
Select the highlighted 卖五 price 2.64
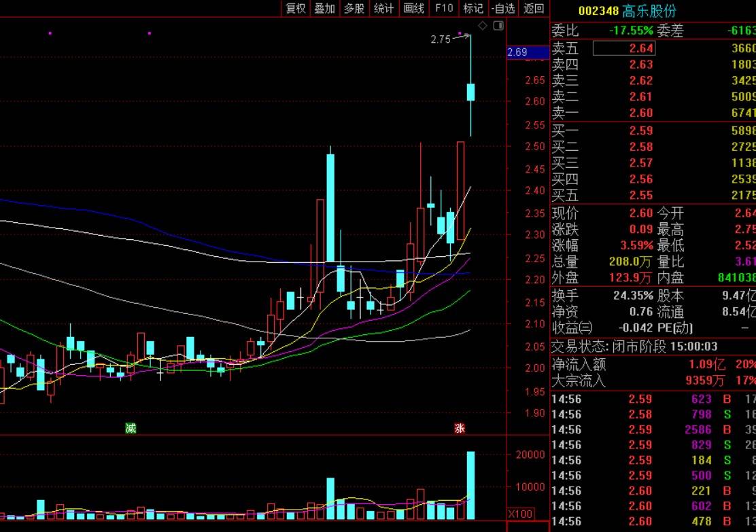coord(624,48)
